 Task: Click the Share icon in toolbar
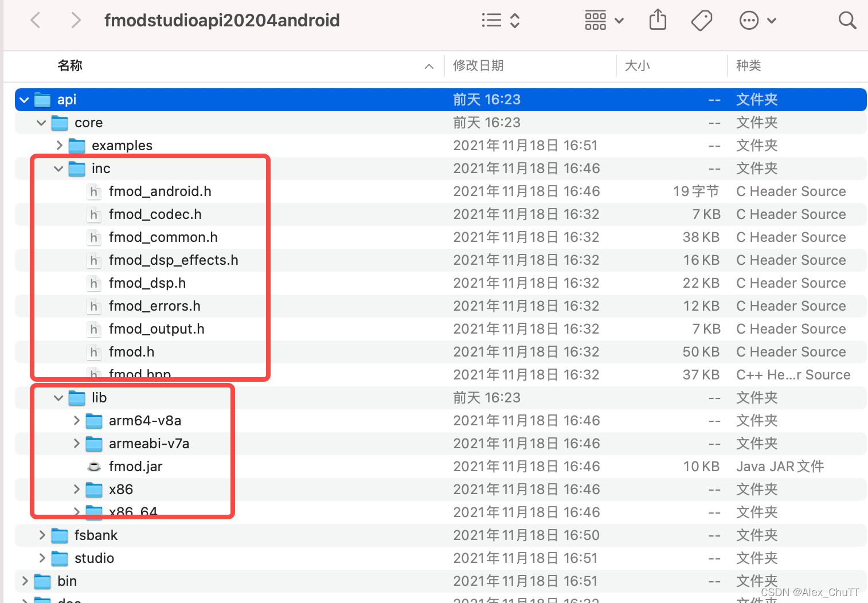point(658,20)
